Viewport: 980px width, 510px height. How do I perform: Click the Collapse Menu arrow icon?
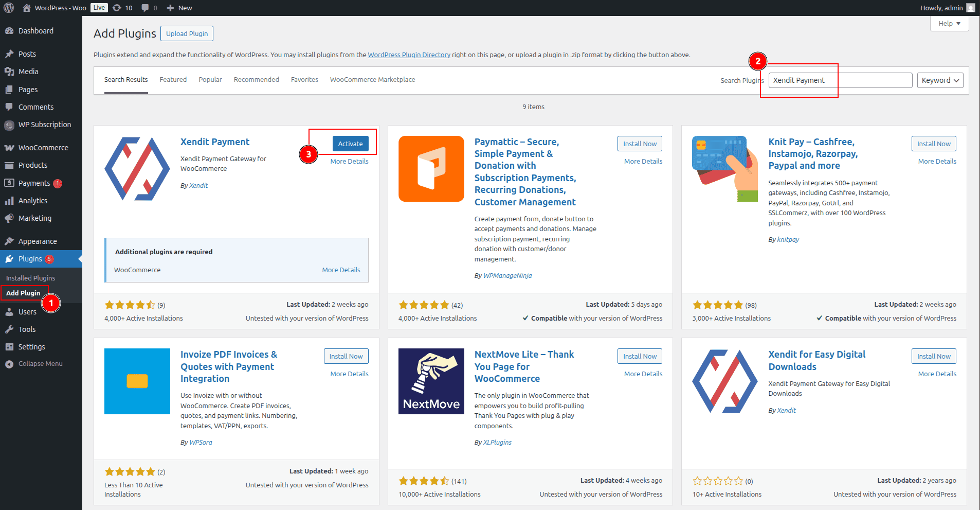pos(9,364)
